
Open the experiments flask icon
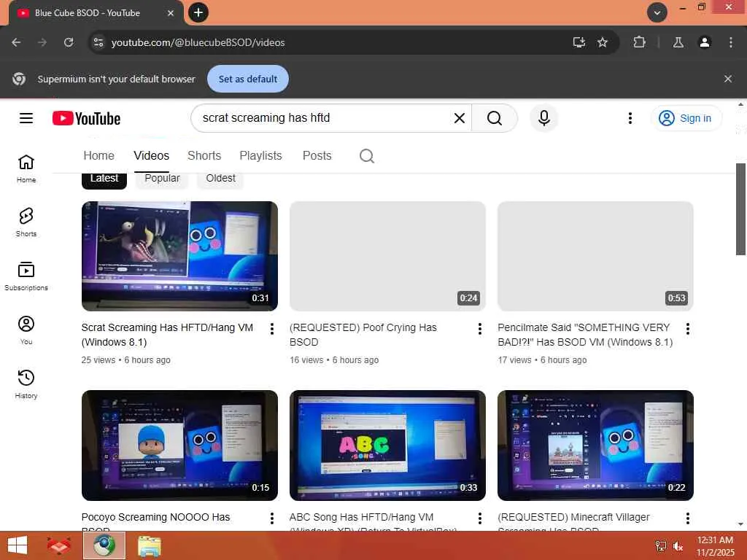click(678, 43)
